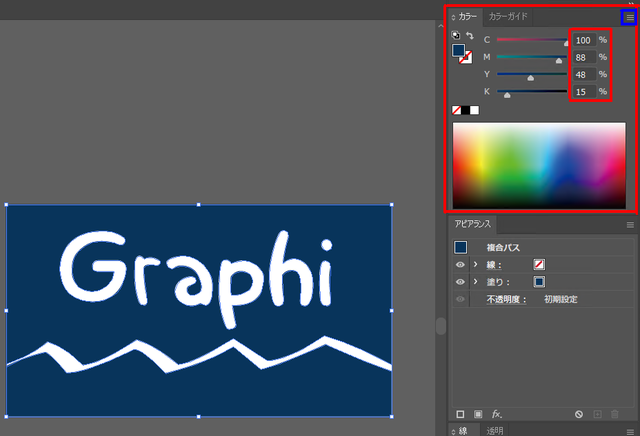Click the add new stroke icon
Image resolution: width=640 pixels, height=436 pixels.
(x=460, y=414)
